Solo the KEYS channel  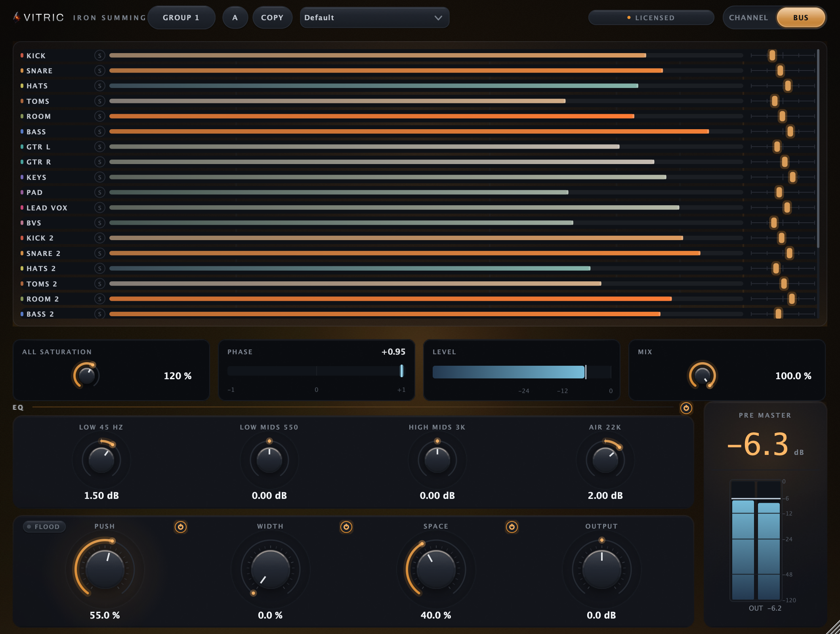(x=99, y=177)
